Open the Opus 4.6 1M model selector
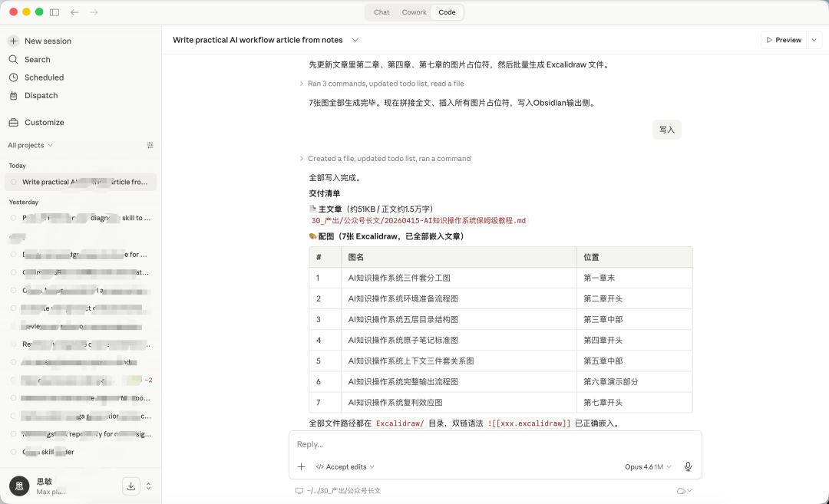The width and height of the screenshot is (829, 504). click(648, 467)
